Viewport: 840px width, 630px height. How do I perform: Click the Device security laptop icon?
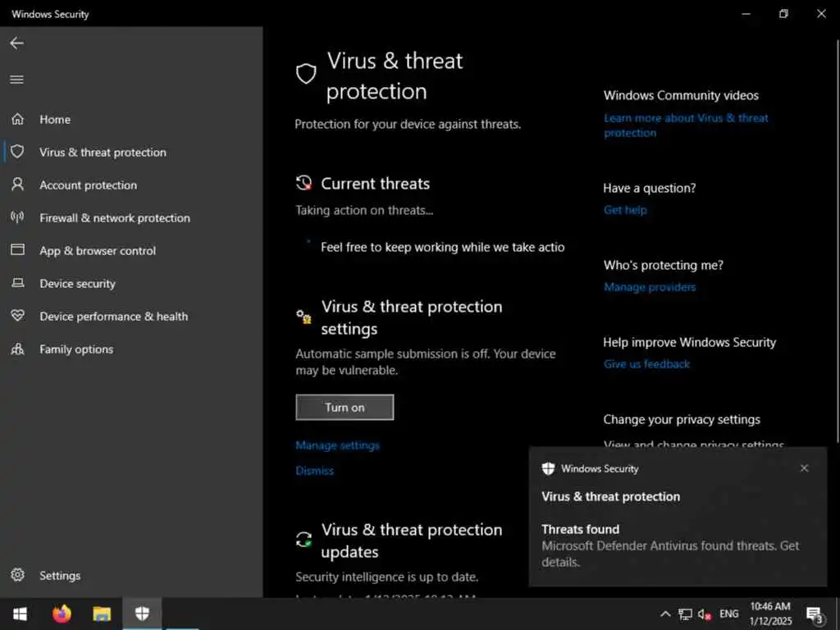[18, 283]
